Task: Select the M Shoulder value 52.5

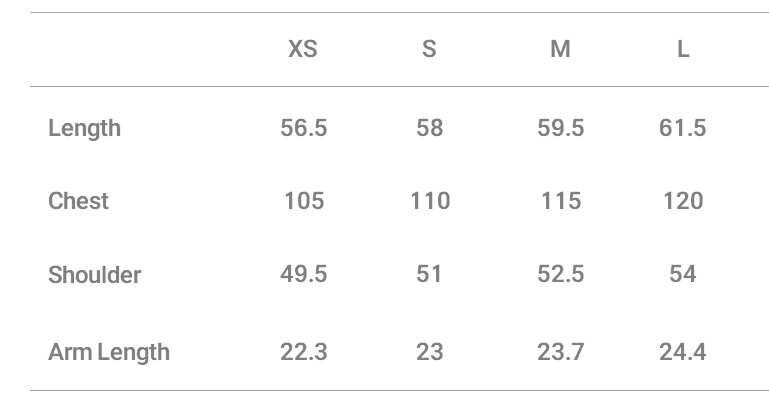Action: pos(561,274)
